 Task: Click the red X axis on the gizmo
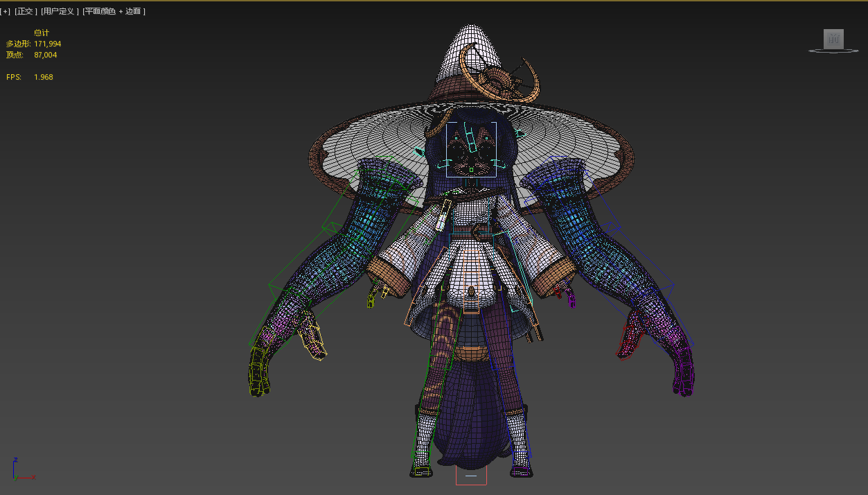click(x=32, y=478)
